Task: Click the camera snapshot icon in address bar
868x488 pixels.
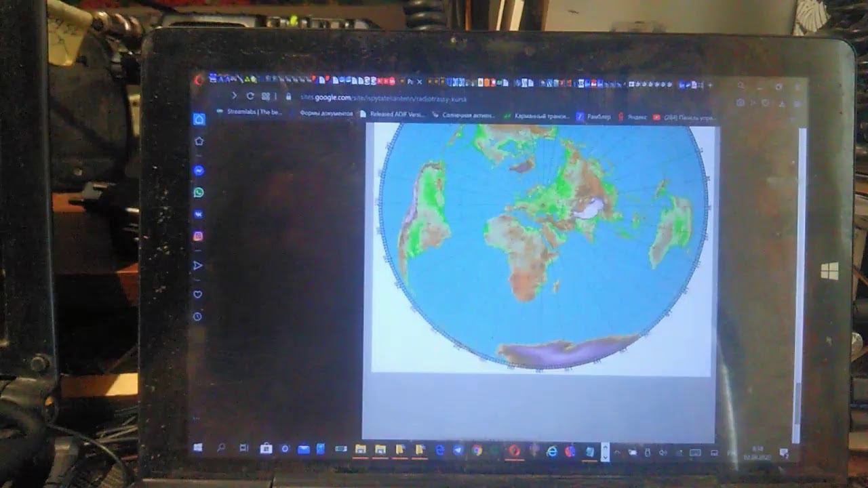Action: 740,102
